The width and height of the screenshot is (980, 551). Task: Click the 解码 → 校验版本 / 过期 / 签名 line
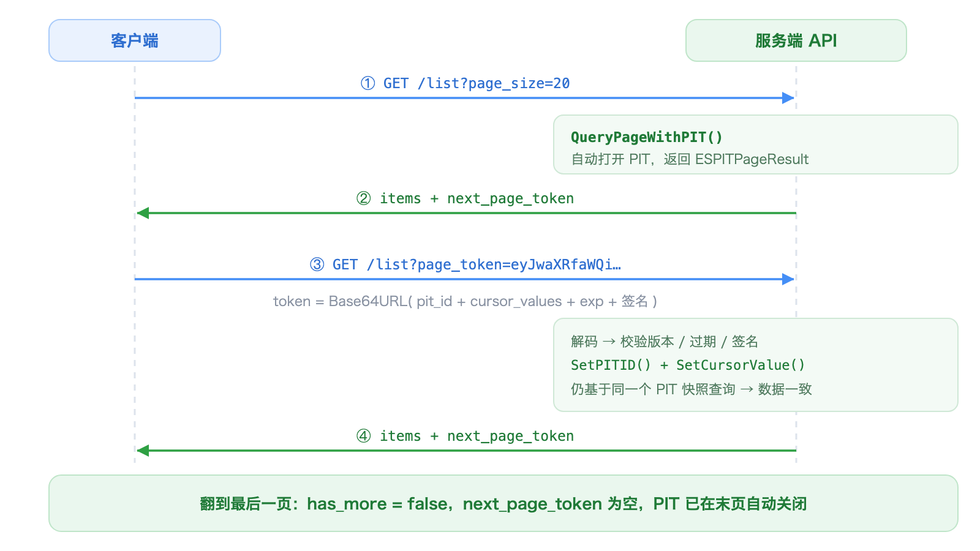[665, 342]
